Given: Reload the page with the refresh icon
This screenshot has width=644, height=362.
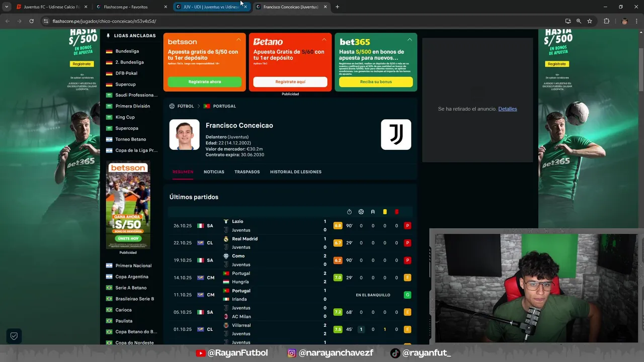Looking at the screenshot, I should pyautogui.click(x=31, y=21).
